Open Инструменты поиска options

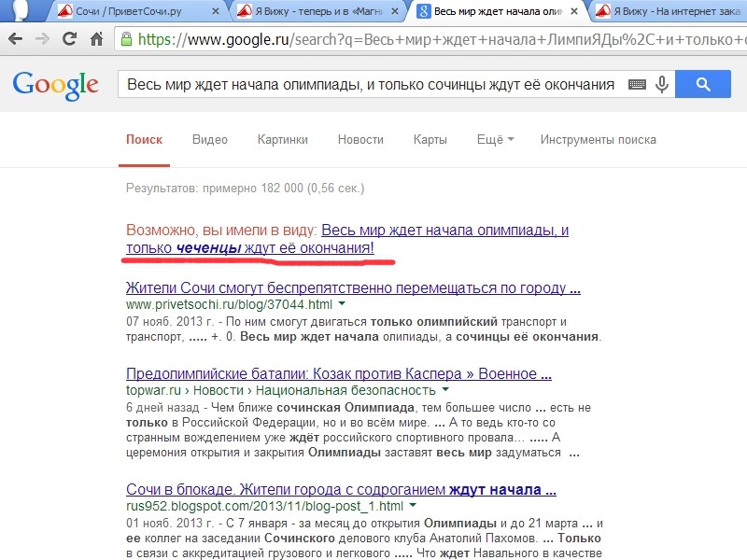coord(598,140)
